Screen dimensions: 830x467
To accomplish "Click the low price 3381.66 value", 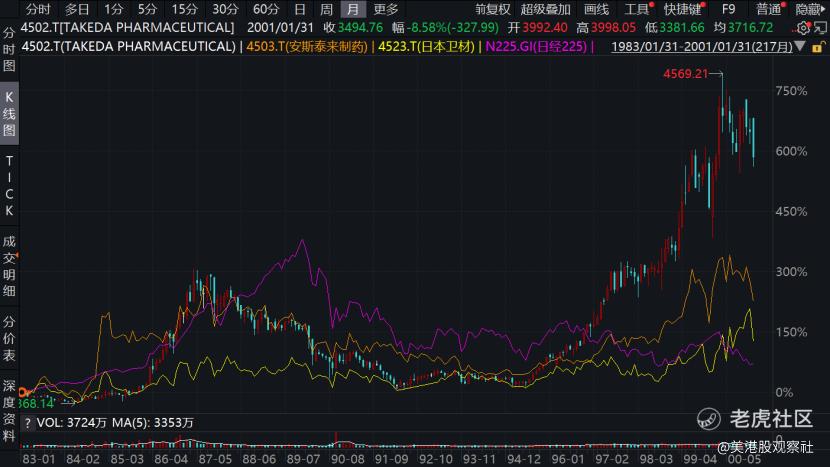I will (682, 28).
